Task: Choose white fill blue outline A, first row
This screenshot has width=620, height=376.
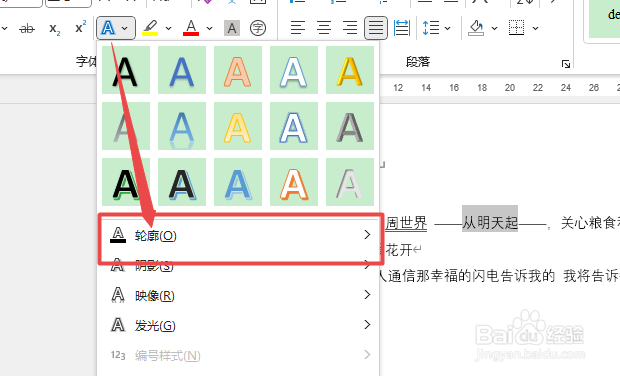Action: (x=294, y=70)
